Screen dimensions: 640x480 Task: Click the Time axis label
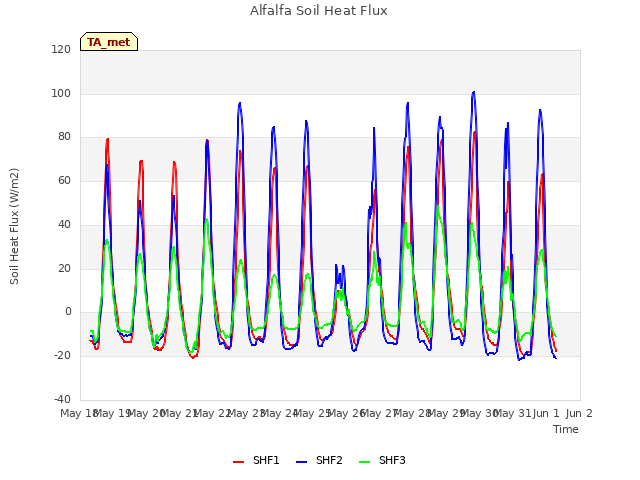(566, 429)
